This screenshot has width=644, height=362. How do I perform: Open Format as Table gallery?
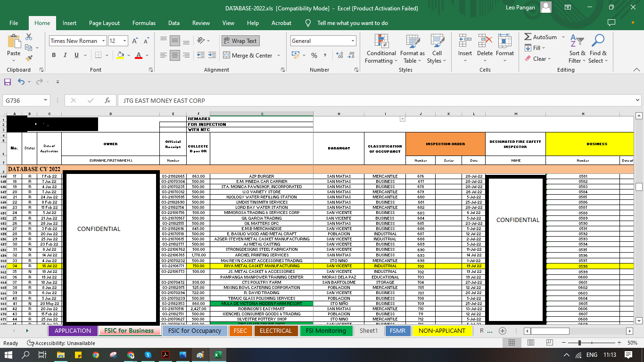point(413,49)
